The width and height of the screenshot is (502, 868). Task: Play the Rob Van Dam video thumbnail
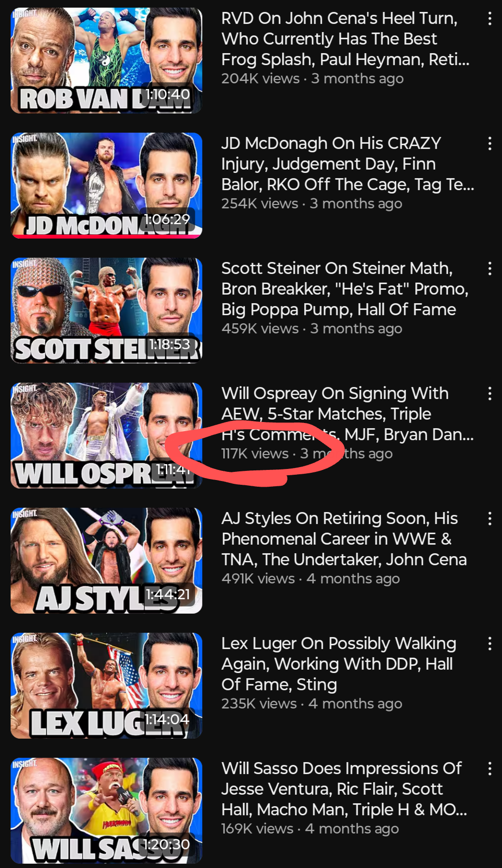106,60
